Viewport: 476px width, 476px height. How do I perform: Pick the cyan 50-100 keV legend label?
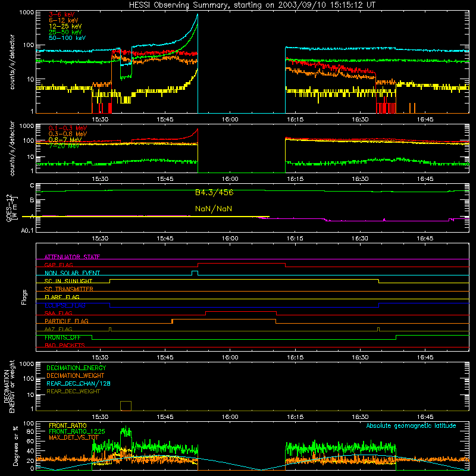(x=67, y=38)
